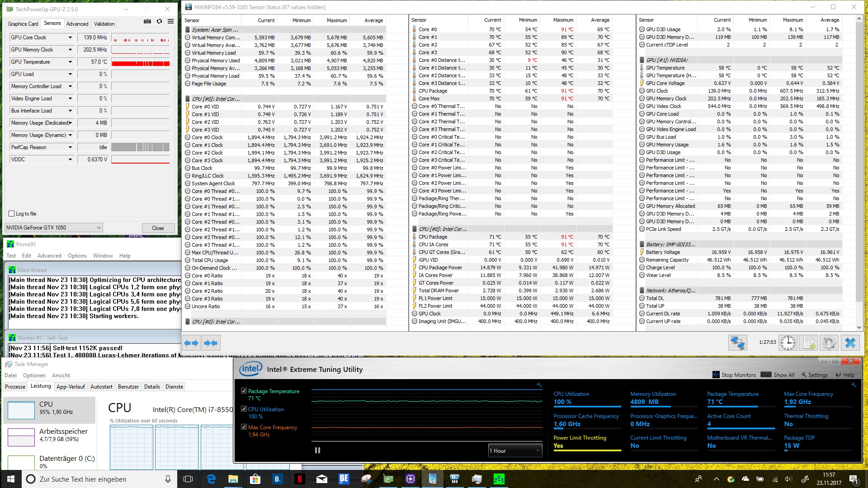The height and width of the screenshot is (488, 868).
Task: Open HWiNFO sensor settings gear icon
Action: point(829,343)
